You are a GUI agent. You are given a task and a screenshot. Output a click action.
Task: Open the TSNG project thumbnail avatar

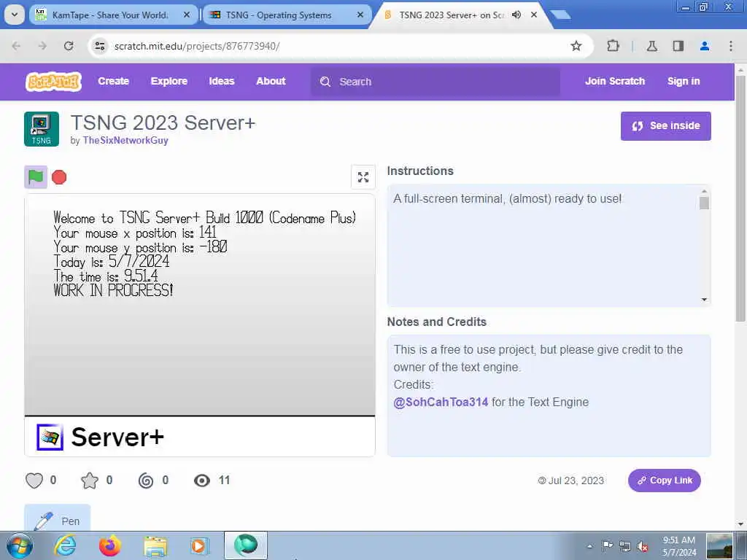click(42, 129)
